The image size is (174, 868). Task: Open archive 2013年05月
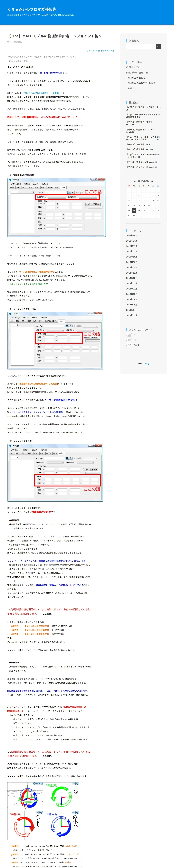(132, 305)
